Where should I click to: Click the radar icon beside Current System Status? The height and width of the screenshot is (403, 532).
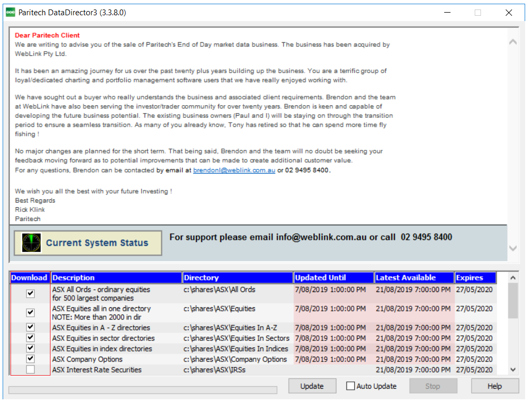[x=31, y=243]
